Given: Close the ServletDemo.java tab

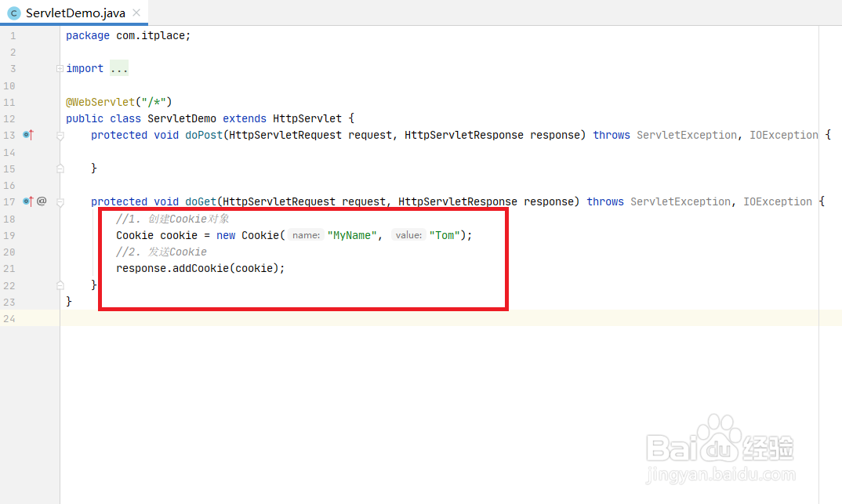Looking at the screenshot, I should click(x=136, y=13).
